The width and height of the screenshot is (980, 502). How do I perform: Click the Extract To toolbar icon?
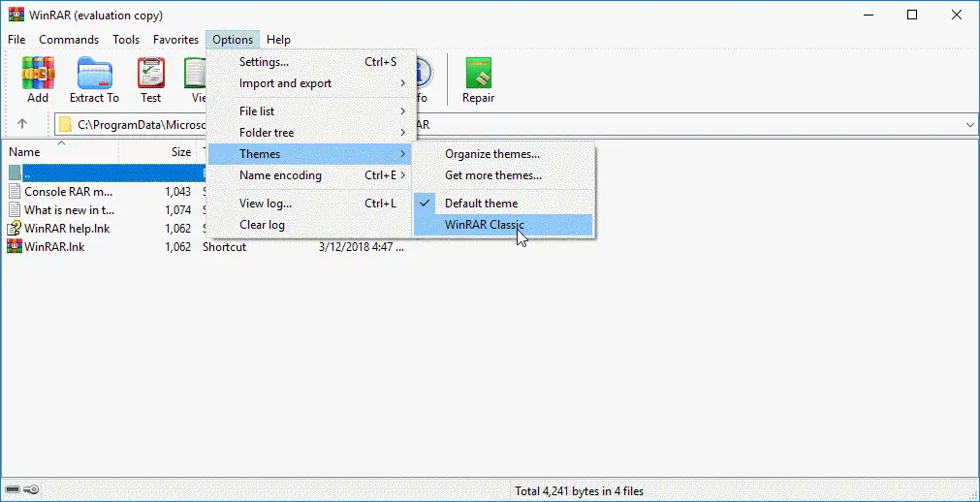94,73
